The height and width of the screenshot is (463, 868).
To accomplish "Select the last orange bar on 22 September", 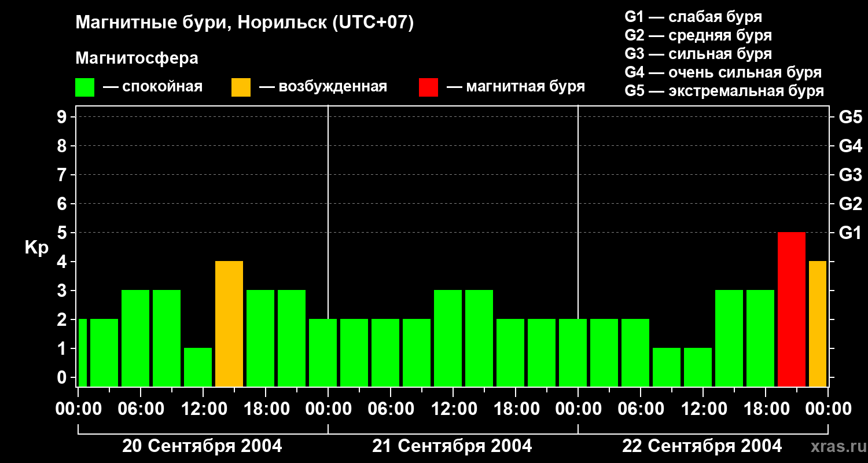I will [x=818, y=324].
